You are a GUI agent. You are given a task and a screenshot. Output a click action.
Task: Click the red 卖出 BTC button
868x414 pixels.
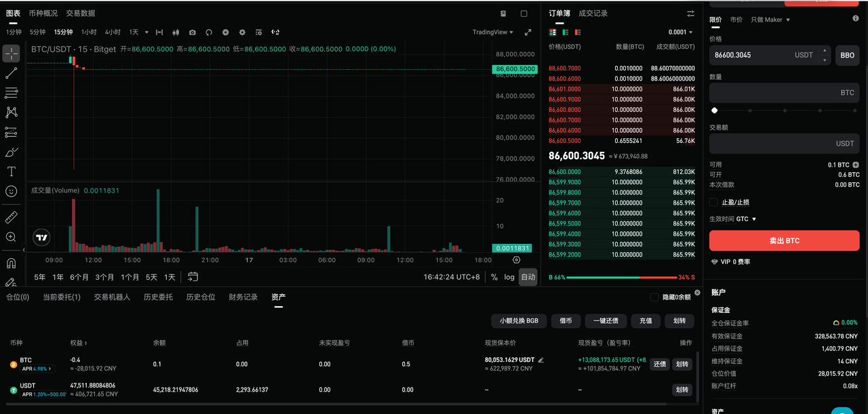tap(784, 241)
